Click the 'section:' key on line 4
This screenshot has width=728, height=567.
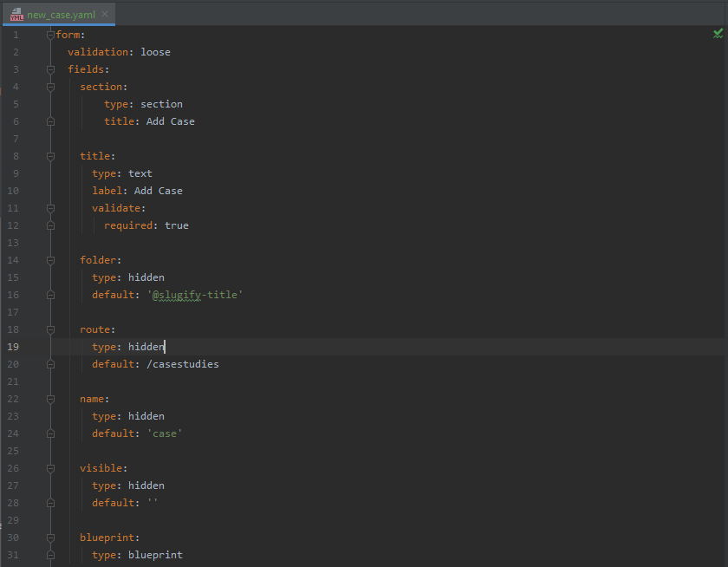[103, 87]
